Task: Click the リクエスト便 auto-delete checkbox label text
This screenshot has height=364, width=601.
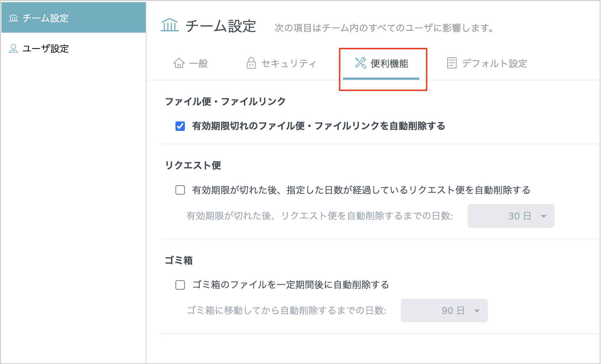Action: [361, 190]
